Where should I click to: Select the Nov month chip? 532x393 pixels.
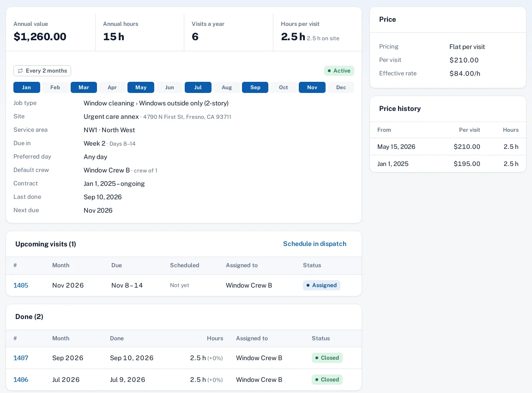[312, 87]
